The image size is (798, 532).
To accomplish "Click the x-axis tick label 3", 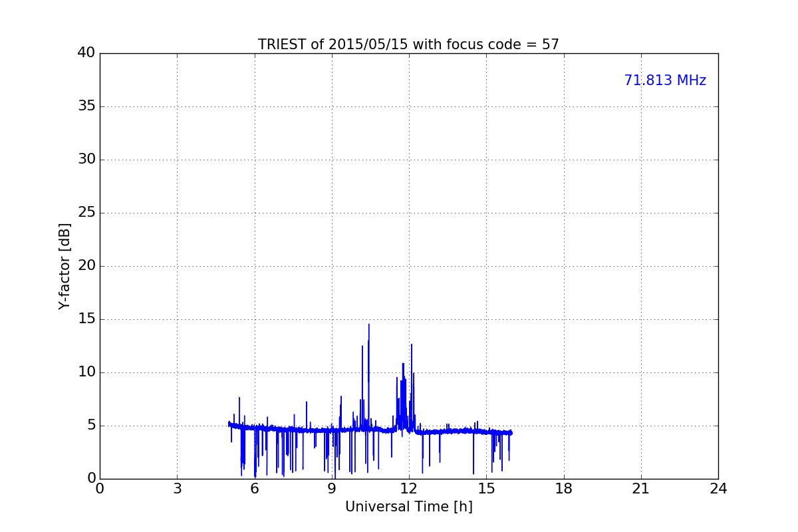I will pyautogui.click(x=177, y=489).
